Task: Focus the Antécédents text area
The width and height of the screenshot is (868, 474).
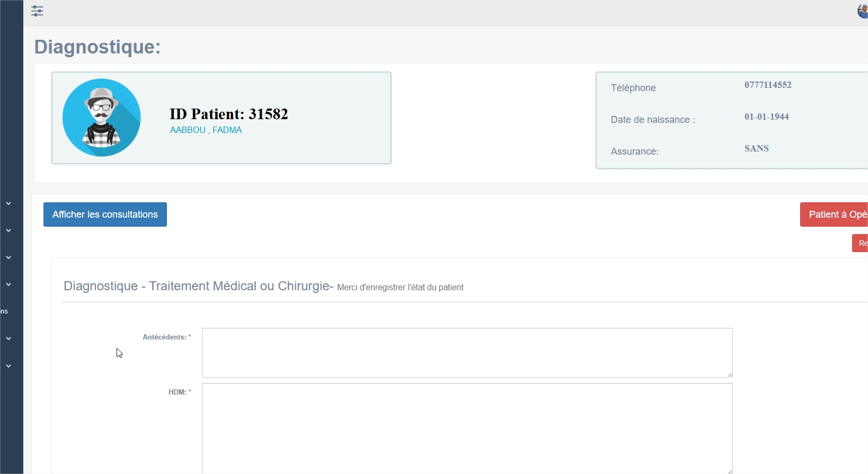Action: coord(467,352)
